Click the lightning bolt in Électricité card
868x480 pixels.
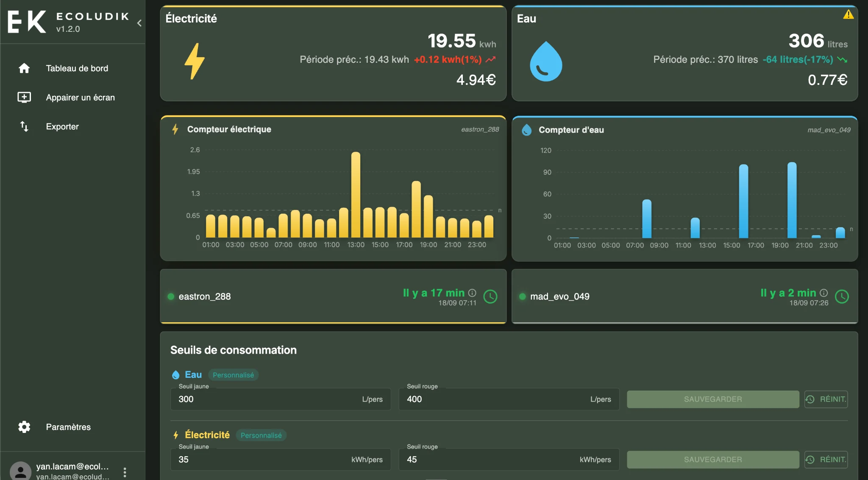click(x=195, y=61)
